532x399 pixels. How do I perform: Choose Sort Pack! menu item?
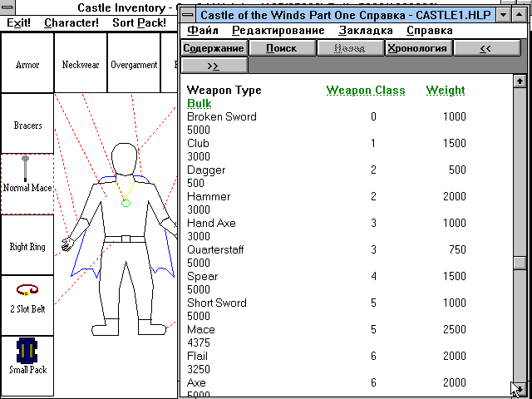pos(139,22)
